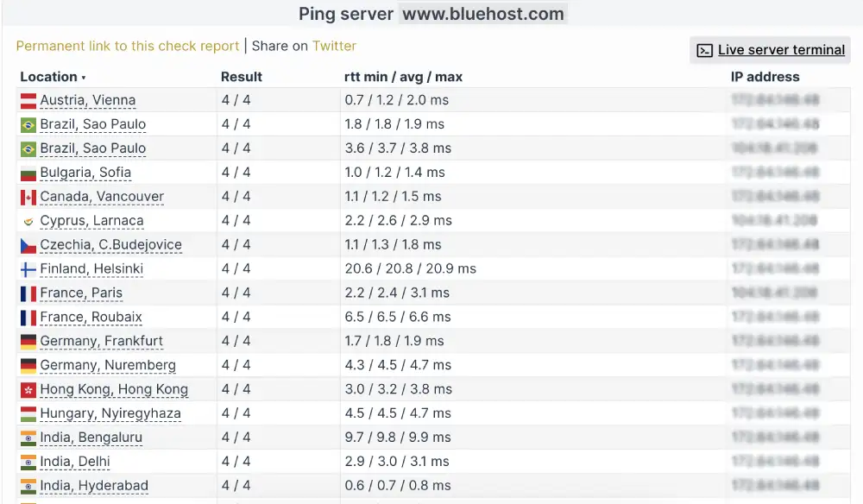Share this report on Twitter

pos(335,46)
